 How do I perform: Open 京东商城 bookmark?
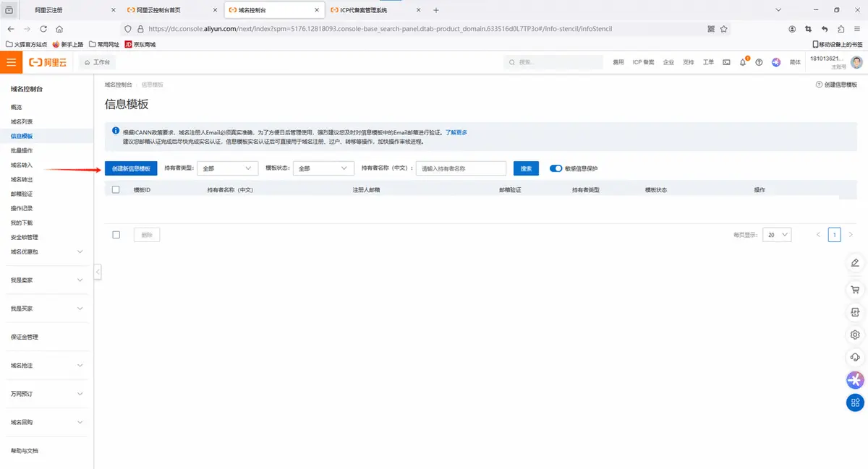[x=140, y=45]
